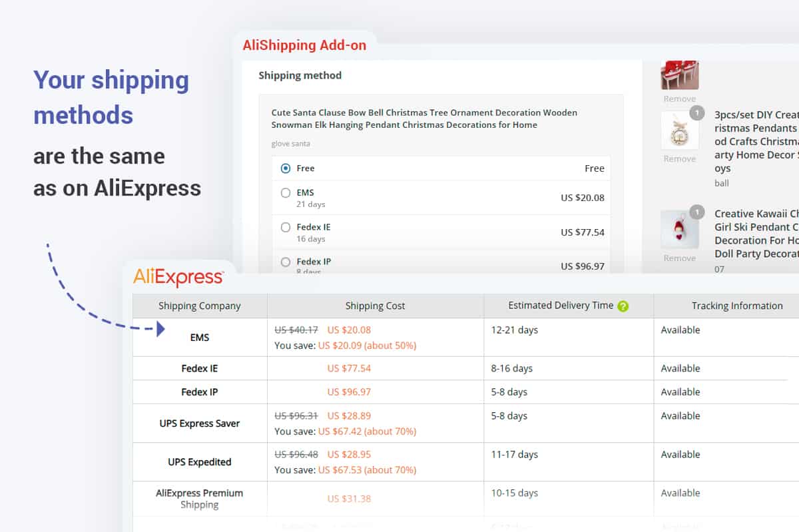Choose the Fedex IE shipping radio button

click(286, 227)
